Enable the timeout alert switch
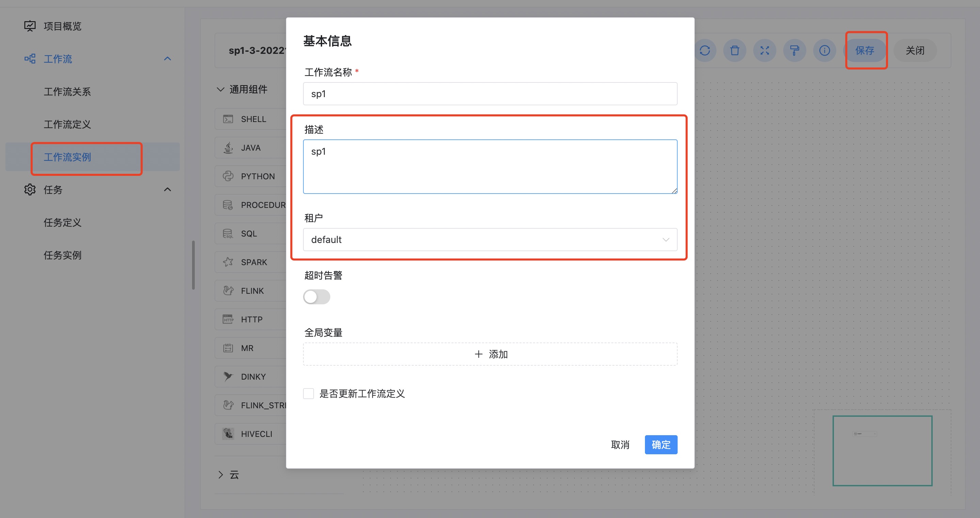 317,297
